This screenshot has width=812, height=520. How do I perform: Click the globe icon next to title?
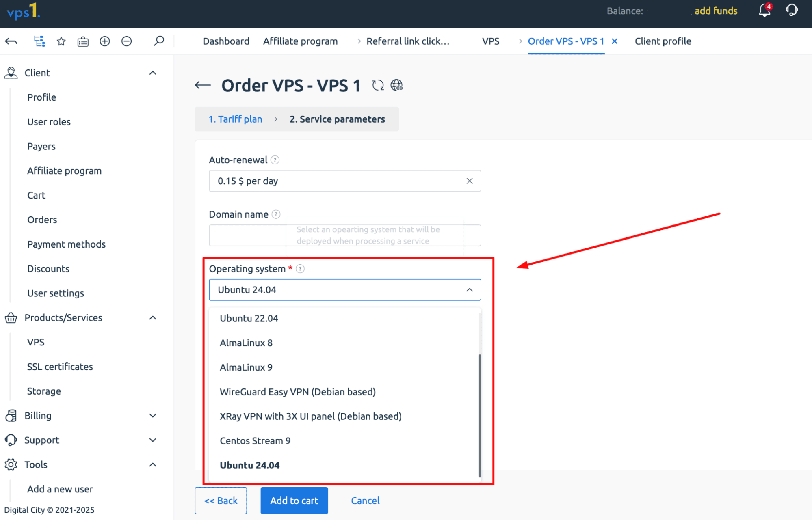click(x=396, y=85)
